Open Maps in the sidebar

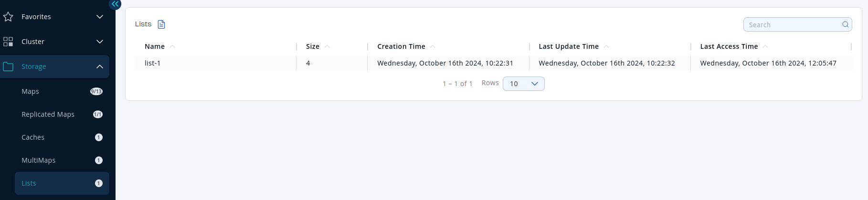point(31,91)
